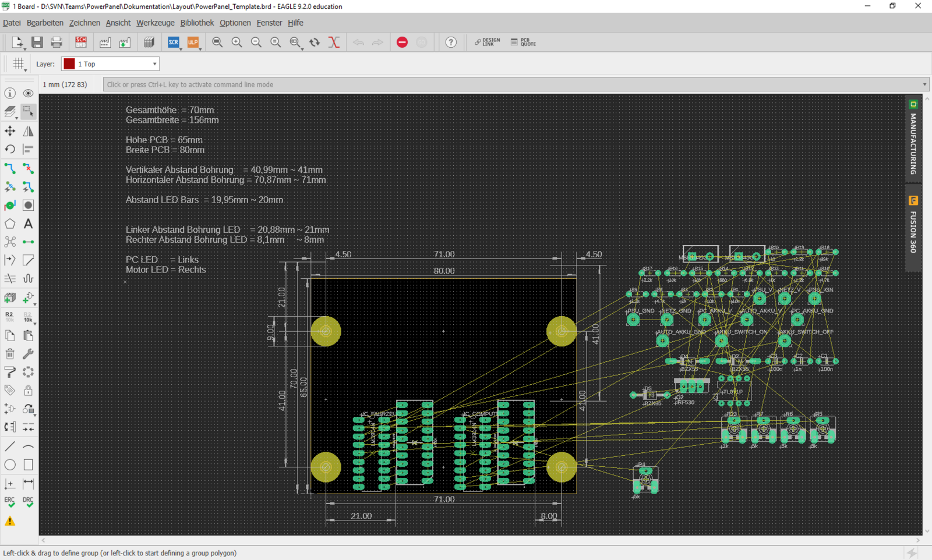Image resolution: width=932 pixels, height=560 pixels.
Task: Click the Ratsnest tool
Action: click(10, 242)
